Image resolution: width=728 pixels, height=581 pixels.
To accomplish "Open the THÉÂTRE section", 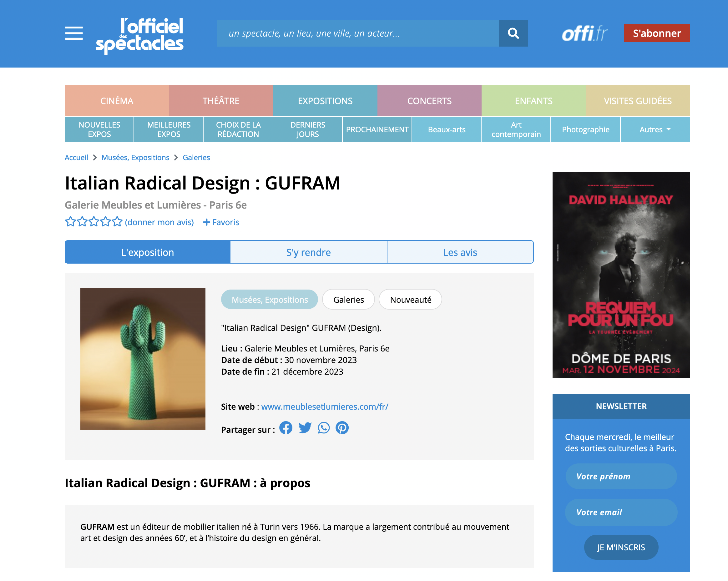I will tap(221, 101).
